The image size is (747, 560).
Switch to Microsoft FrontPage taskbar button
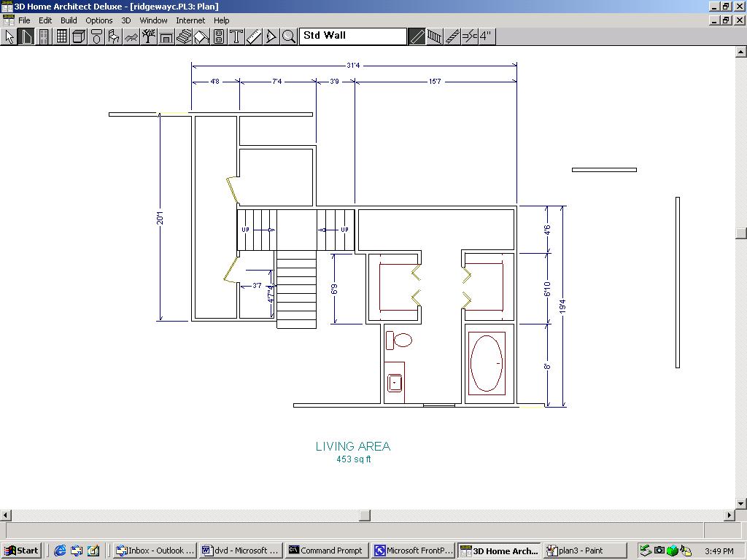click(x=413, y=551)
